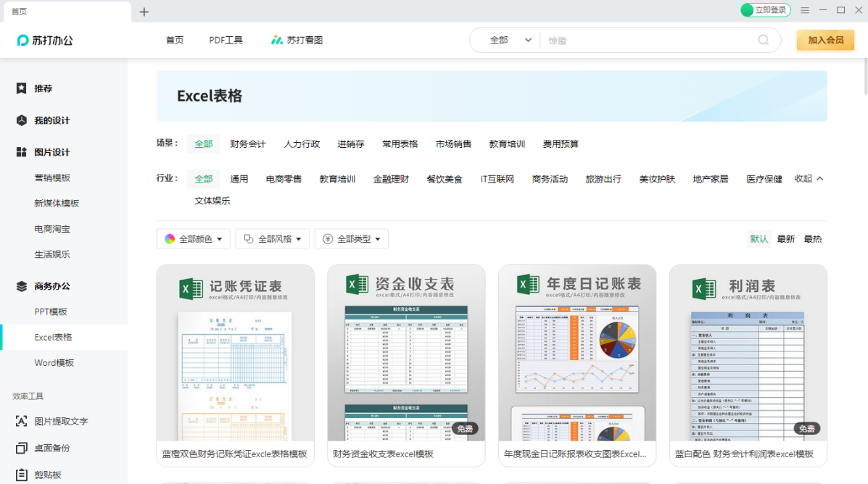Open the PDF工具 nav item
Screen dimensions: 868x484
(x=226, y=41)
